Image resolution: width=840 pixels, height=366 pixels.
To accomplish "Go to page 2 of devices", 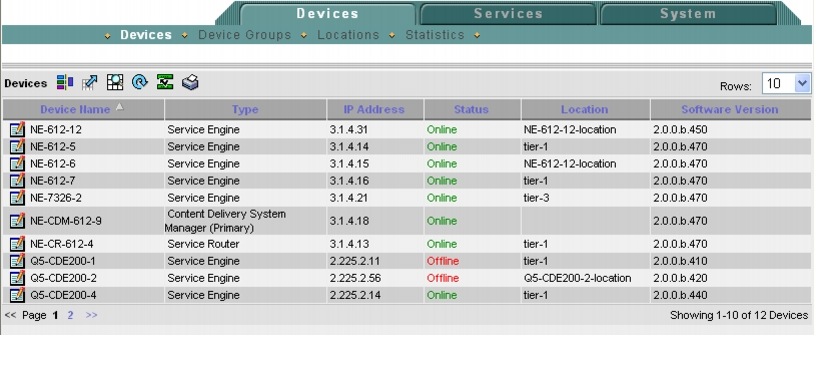I will (x=70, y=315).
